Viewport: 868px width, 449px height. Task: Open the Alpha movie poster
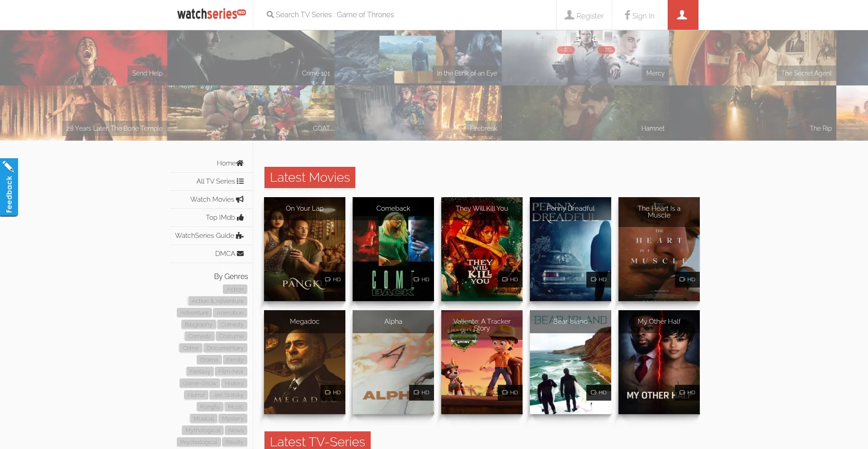tap(393, 362)
